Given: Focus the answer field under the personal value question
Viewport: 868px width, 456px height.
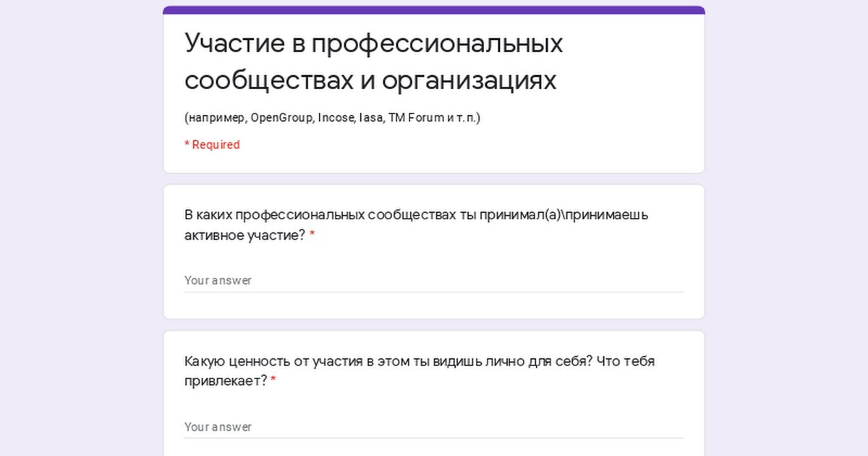Looking at the screenshot, I should click(434, 427).
